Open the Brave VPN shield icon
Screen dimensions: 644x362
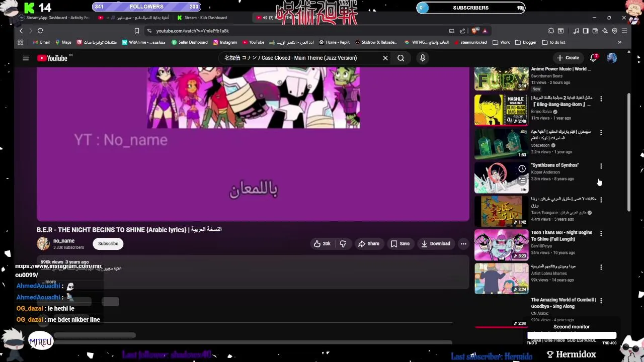[x=614, y=31]
